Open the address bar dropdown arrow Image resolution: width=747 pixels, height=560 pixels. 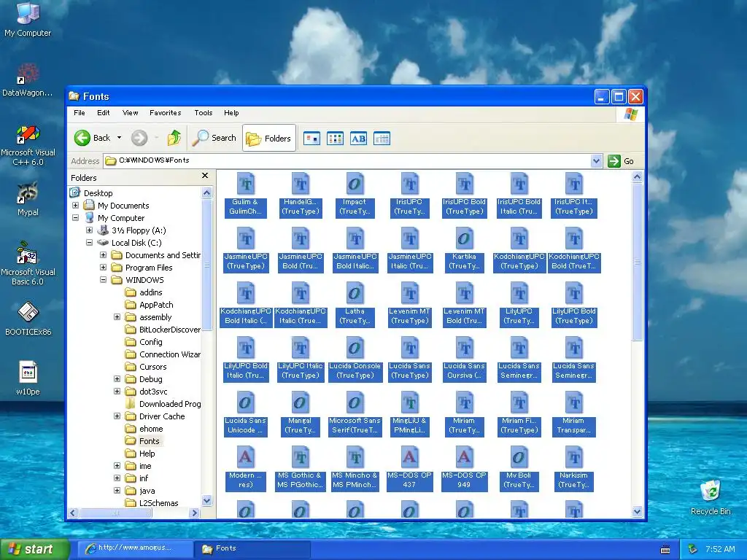pos(596,161)
